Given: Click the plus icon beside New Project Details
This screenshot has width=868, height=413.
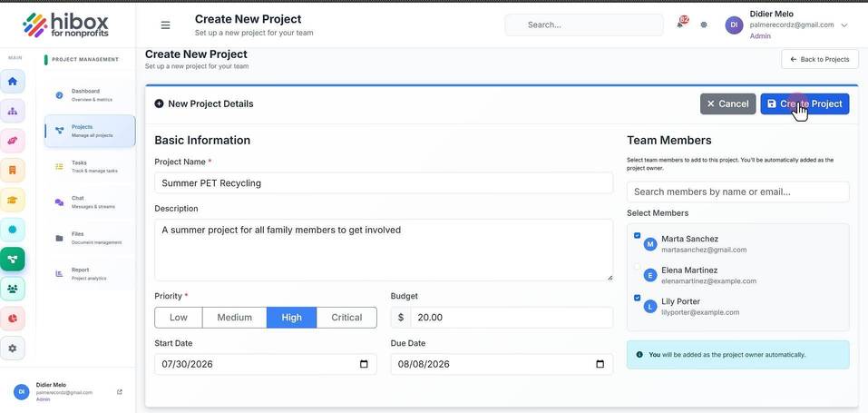Looking at the screenshot, I should click(159, 103).
